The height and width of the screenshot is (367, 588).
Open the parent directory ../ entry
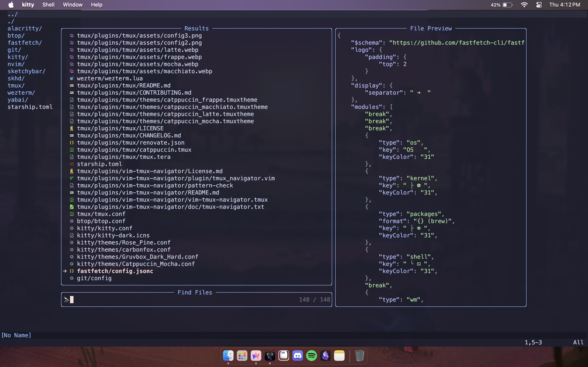[13, 14]
